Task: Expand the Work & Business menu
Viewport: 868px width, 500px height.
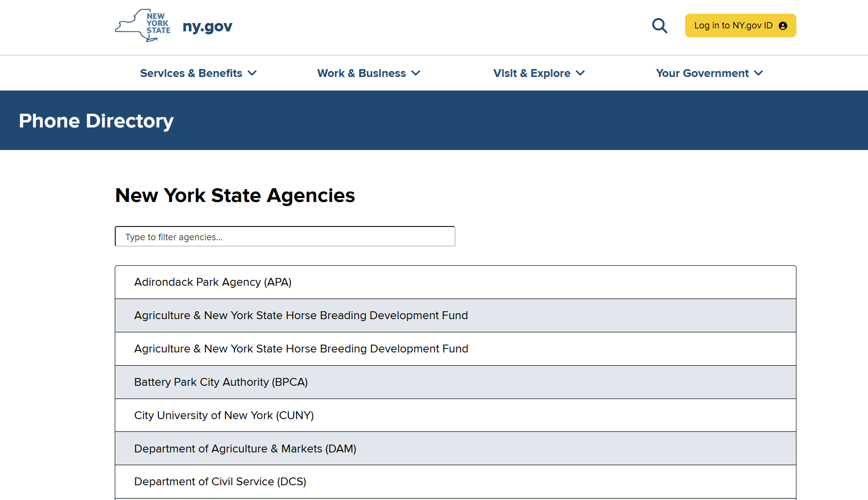Action: (x=368, y=73)
